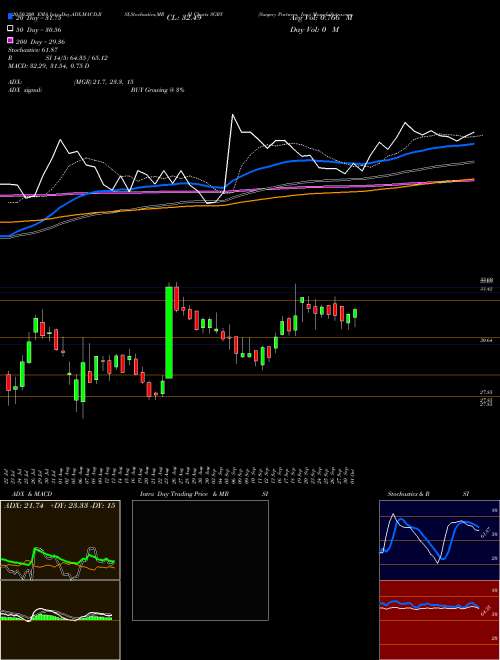The width and height of the screenshot is (500, 660).
Task: Click the last green candlestick on the chart
Action: (x=355, y=314)
